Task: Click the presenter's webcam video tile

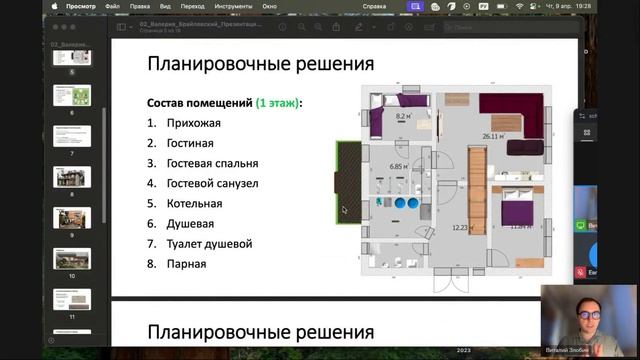Action: pos(589,321)
